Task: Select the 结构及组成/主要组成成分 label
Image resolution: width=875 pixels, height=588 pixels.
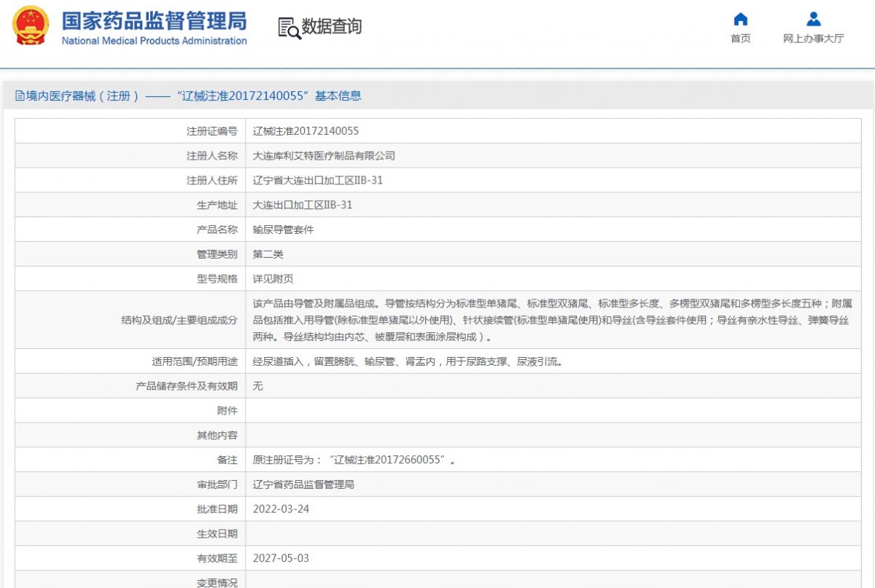Action: (x=179, y=320)
